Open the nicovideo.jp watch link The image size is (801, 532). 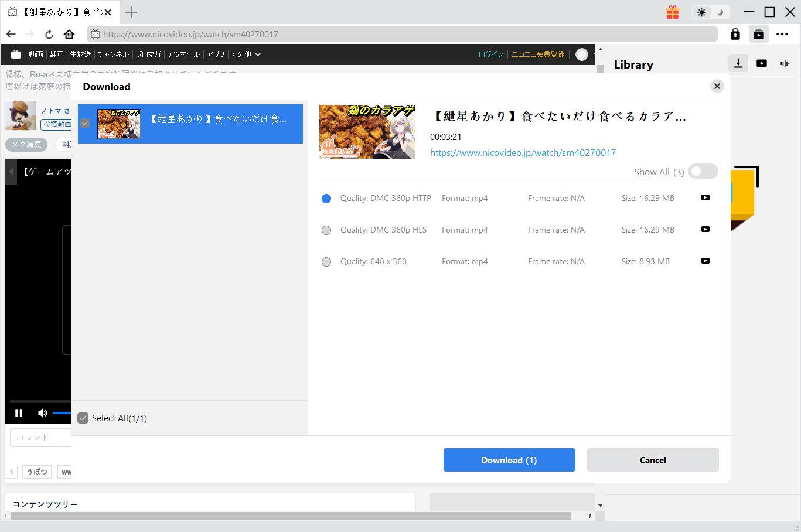(523, 153)
